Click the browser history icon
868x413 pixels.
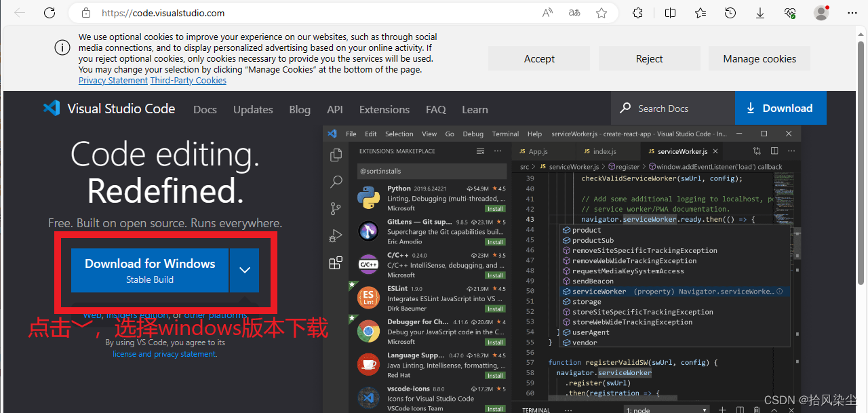click(730, 13)
